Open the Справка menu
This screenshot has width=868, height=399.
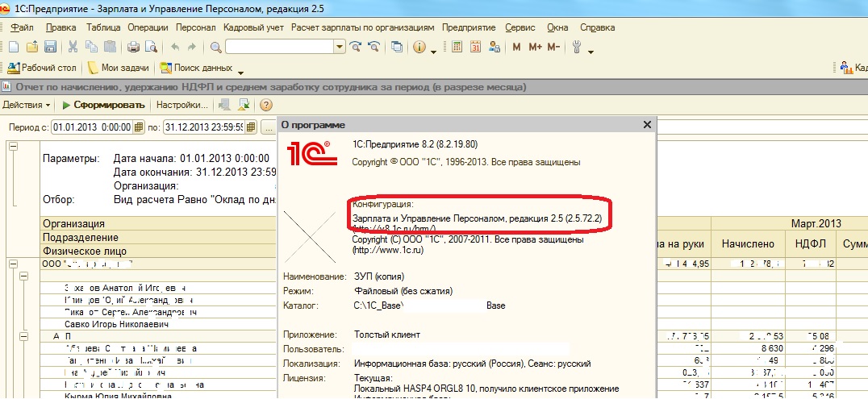pos(597,27)
